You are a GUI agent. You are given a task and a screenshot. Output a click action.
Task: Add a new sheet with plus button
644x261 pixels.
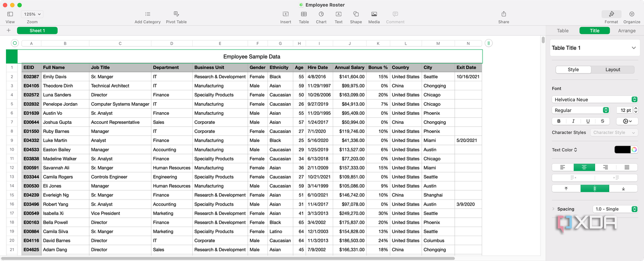pyautogui.click(x=9, y=31)
